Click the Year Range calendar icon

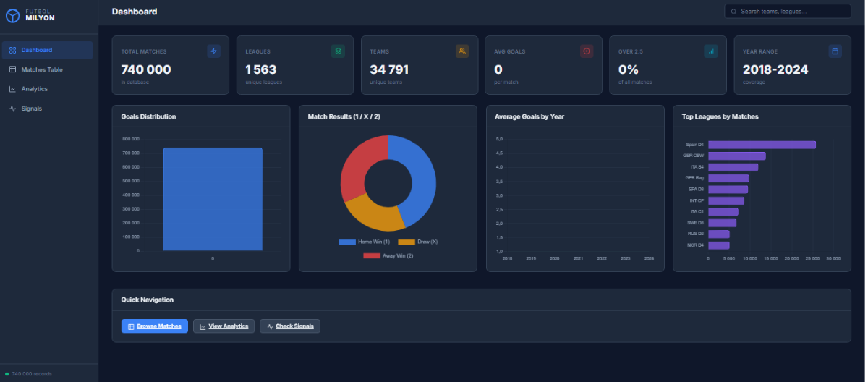click(835, 51)
